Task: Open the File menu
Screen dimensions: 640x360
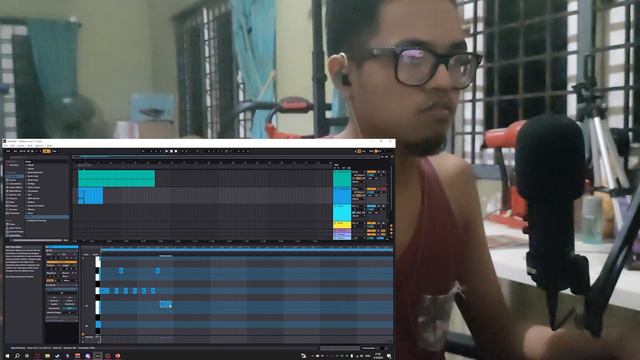Action: 6,145
